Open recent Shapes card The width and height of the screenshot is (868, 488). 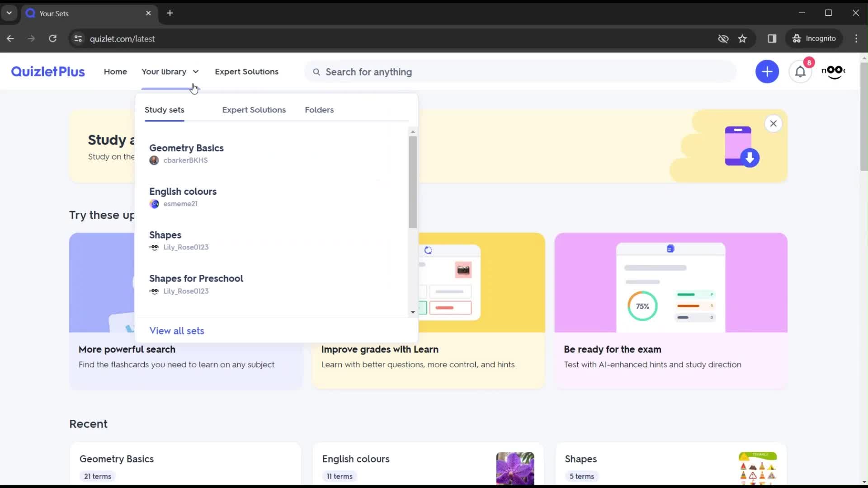pyautogui.click(x=671, y=464)
